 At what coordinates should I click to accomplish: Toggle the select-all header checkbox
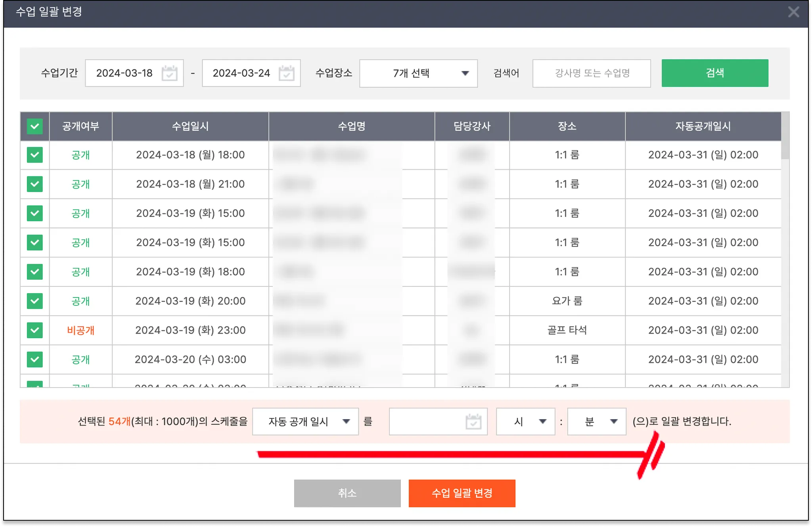pos(35,126)
